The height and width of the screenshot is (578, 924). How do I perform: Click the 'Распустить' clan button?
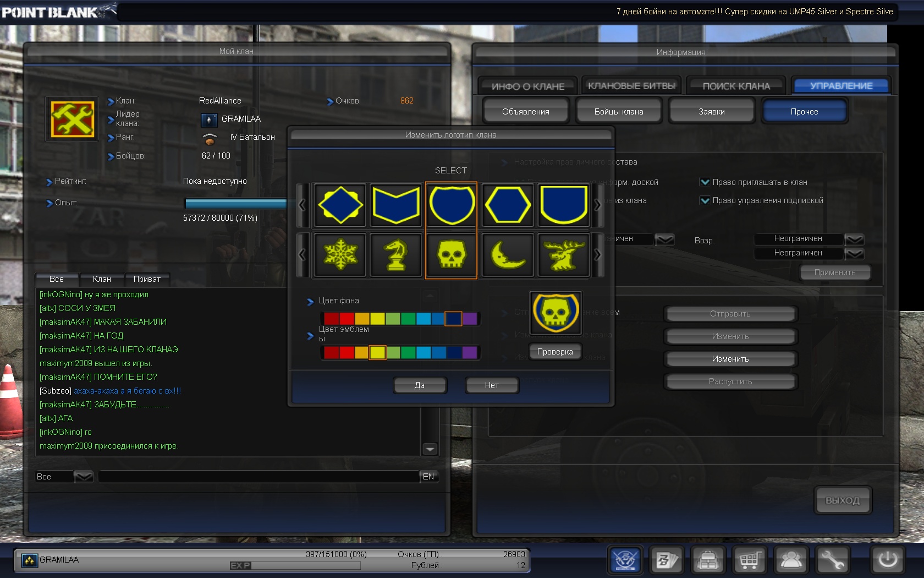pos(730,381)
